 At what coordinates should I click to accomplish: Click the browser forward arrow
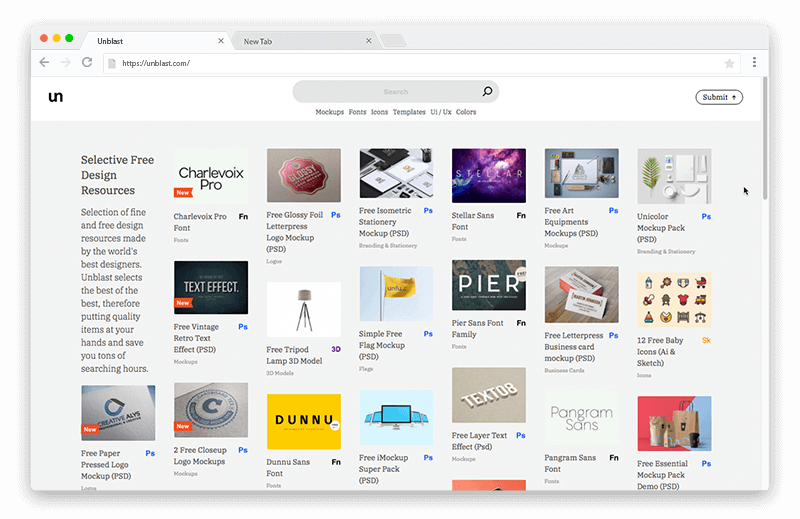pyautogui.click(x=65, y=63)
